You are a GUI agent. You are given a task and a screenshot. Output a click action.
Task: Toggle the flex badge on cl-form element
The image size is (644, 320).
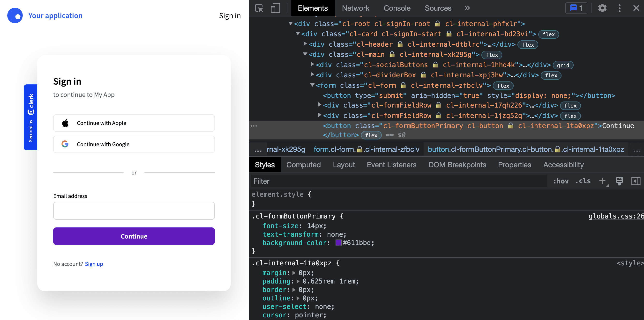(x=503, y=86)
